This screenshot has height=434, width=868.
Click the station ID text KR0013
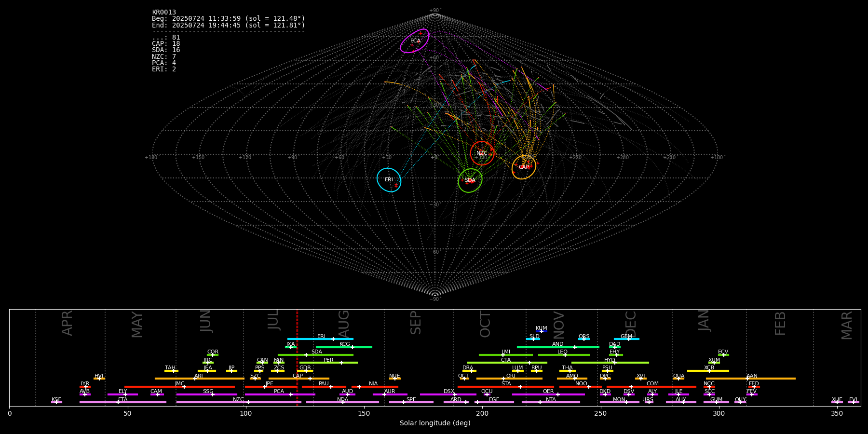164,13
